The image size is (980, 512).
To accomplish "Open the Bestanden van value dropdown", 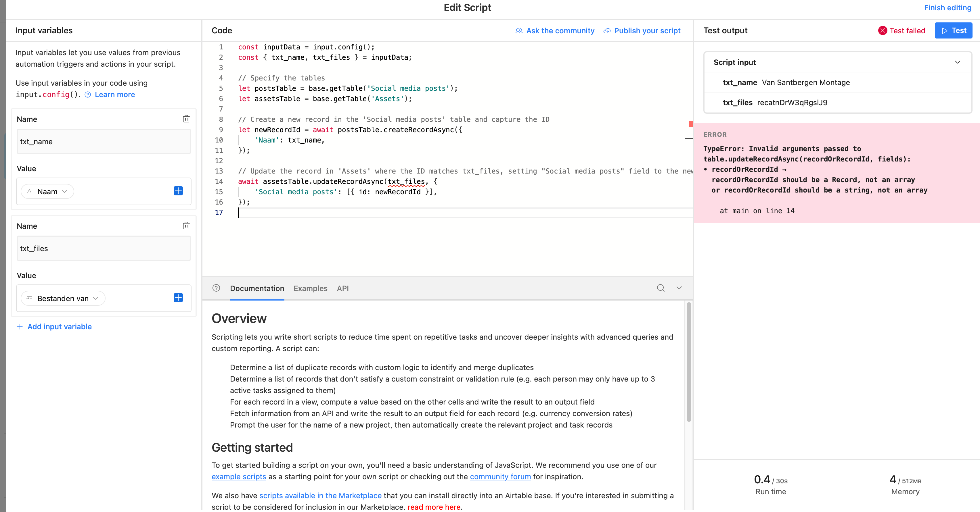I will pyautogui.click(x=63, y=298).
